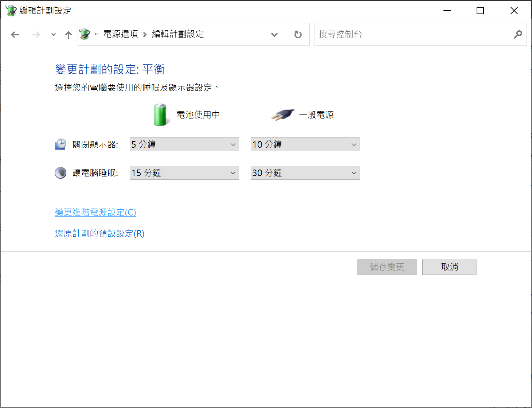Image resolution: width=532 pixels, height=408 pixels.
Task: Click the 儲存變更 button
Action: 387,267
